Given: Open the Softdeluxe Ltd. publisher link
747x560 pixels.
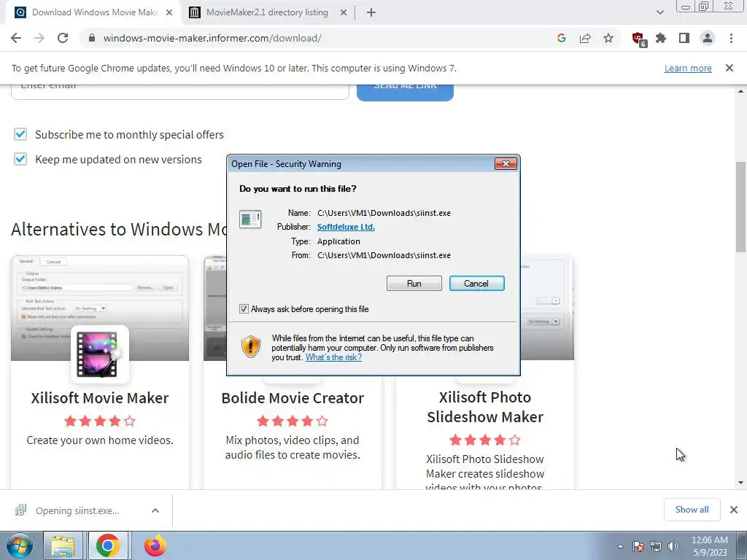Looking at the screenshot, I should pyautogui.click(x=346, y=227).
